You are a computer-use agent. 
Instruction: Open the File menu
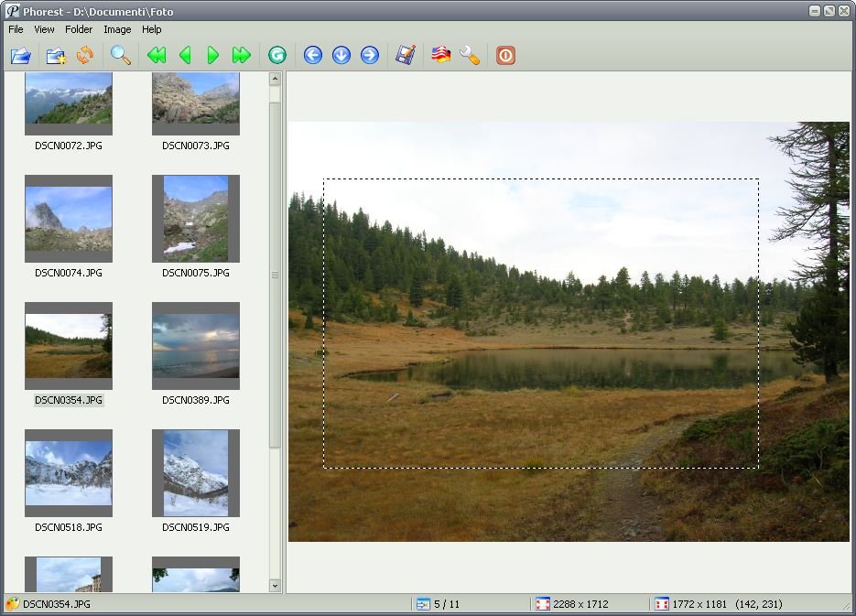(x=16, y=29)
